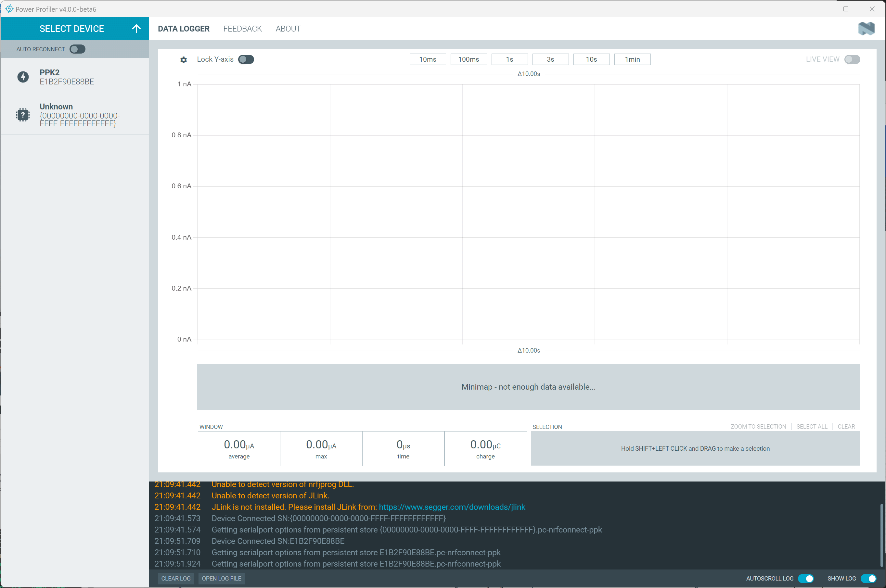Click Select All button
This screenshot has width=886, height=588.
[x=812, y=426]
